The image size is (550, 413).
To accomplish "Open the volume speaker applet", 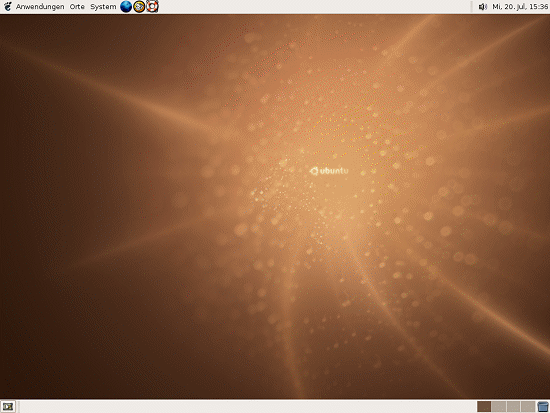I will [483, 6].
